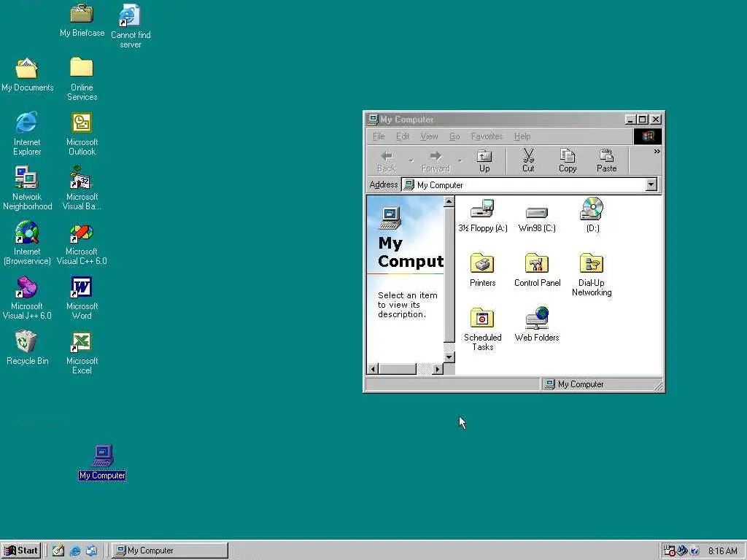
Task: Click the Cut toolbar button
Action: click(x=528, y=160)
